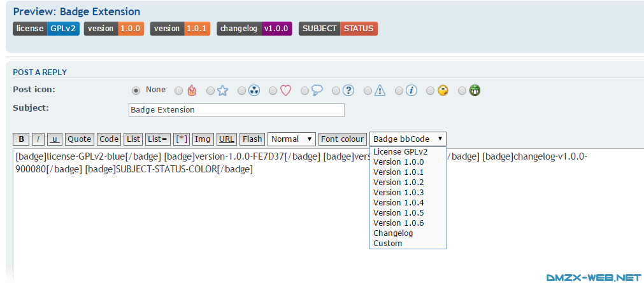Select the radio button beside green grin face
Screen dimensions: 644x283
(x=462, y=90)
